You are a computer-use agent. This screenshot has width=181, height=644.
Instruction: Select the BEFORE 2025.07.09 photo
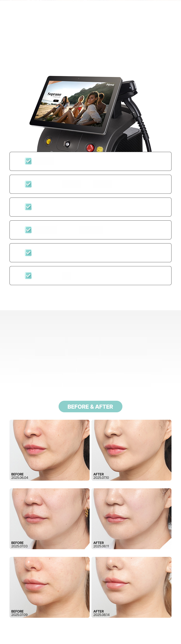click(50, 587)
